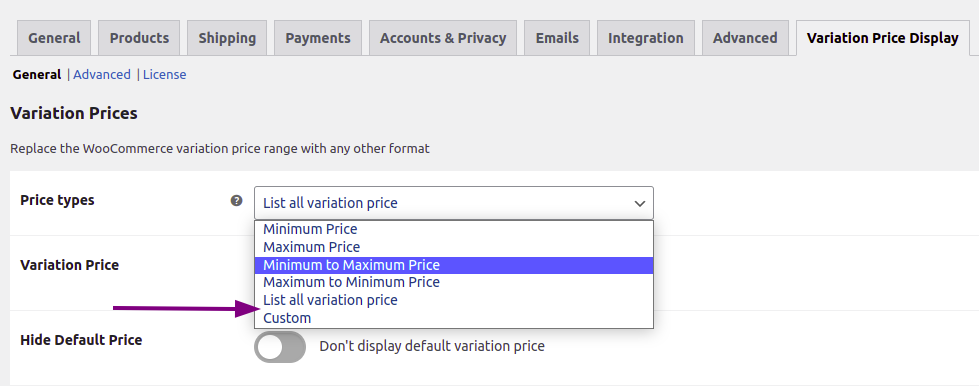
Task: Choose Maximum Price option
Action: coord(454,247)
